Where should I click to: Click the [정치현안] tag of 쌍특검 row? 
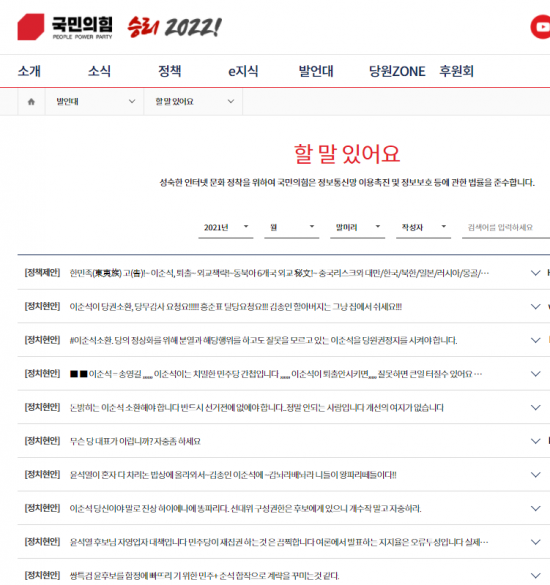[42, 575]
